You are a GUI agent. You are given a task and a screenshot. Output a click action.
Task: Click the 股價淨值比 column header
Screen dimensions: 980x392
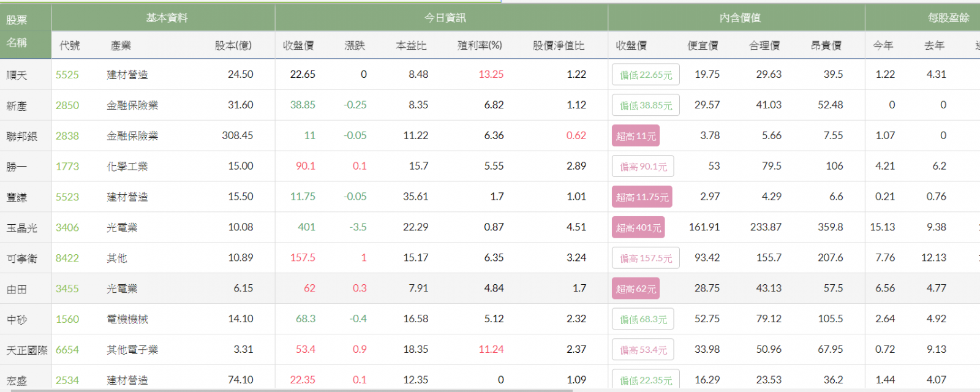click(x=558, y=45)
